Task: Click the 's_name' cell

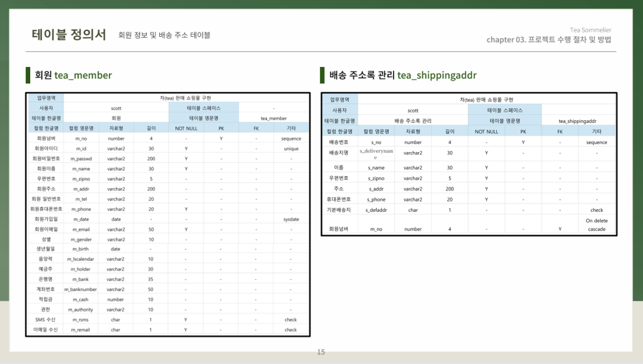Action: (x=376, y=167)
